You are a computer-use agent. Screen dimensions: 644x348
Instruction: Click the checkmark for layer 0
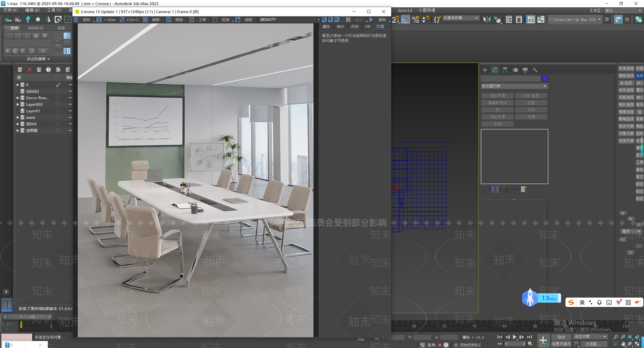click(58, 85)
